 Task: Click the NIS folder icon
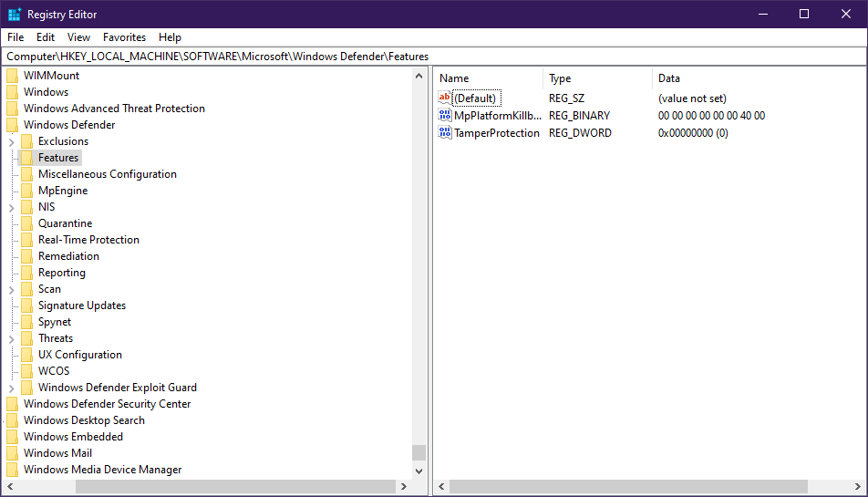pyautogui.click(x=26, y=207)
